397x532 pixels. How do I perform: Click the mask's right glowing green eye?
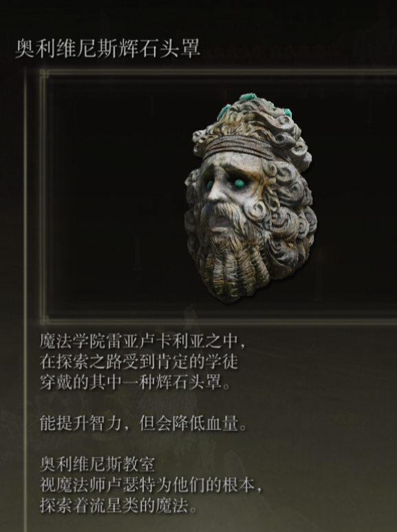(239, 184)
